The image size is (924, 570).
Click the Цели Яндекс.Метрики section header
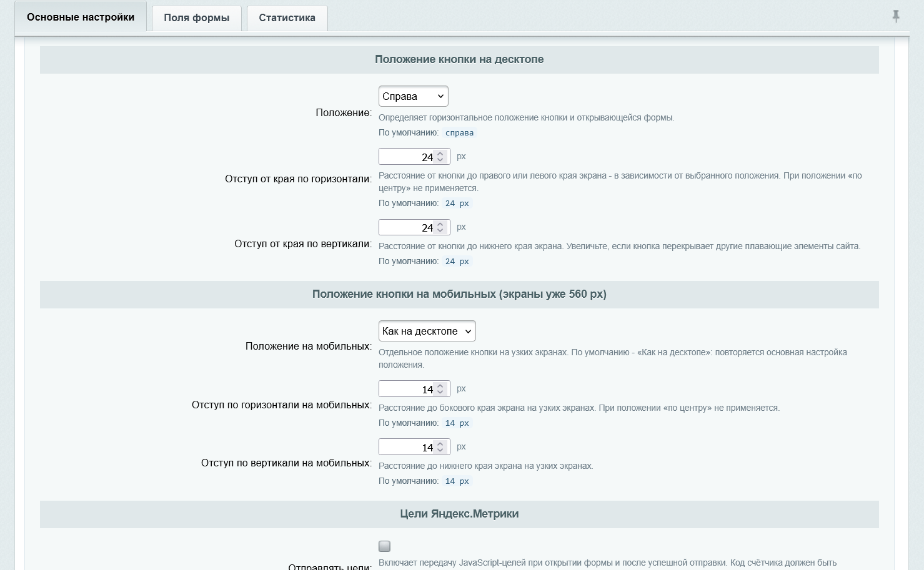[459, 514]
